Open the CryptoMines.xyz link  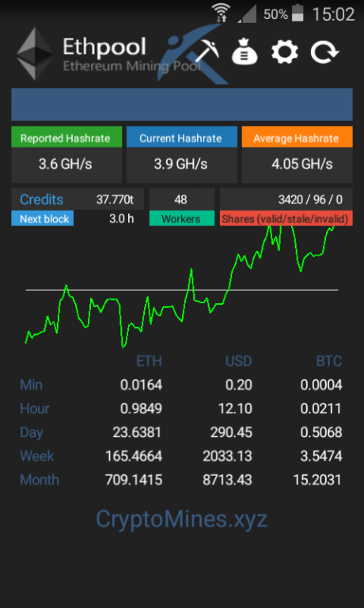click(x=182, y=519)
